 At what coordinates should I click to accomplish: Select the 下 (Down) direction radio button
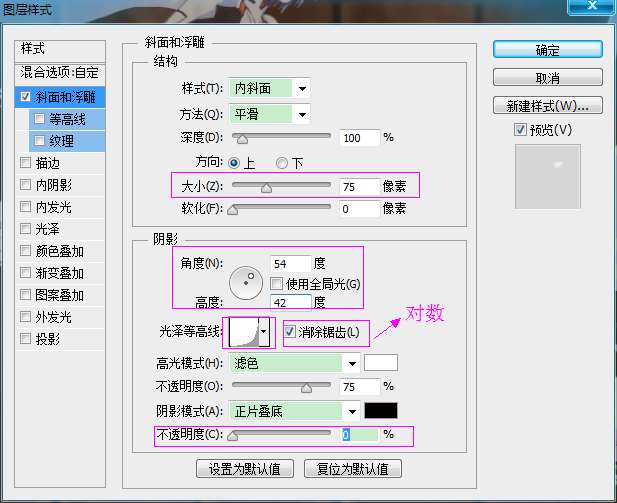pyautogui.click(x=282, y=162)
